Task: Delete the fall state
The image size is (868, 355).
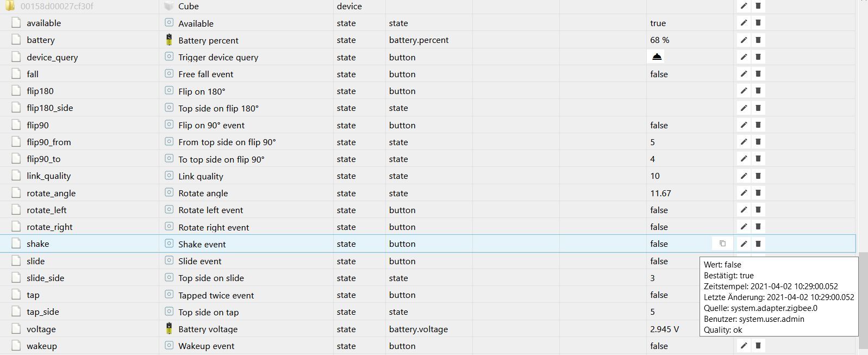Action: [758, 74]
